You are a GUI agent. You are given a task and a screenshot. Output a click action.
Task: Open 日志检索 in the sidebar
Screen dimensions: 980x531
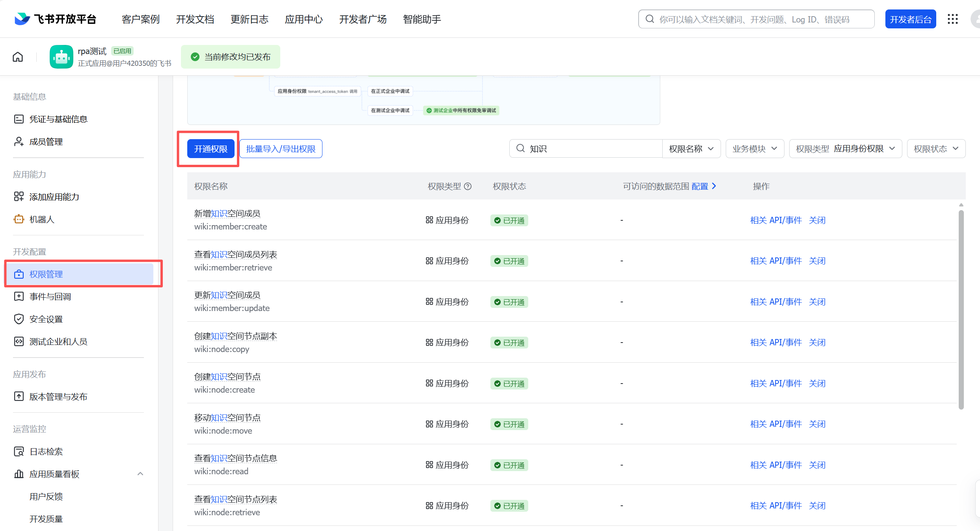click(46, 451)
